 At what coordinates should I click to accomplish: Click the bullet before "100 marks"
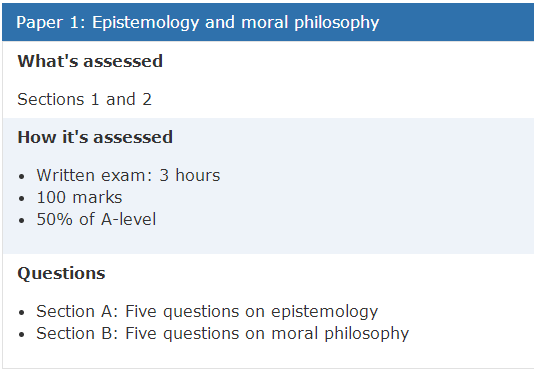22,198
